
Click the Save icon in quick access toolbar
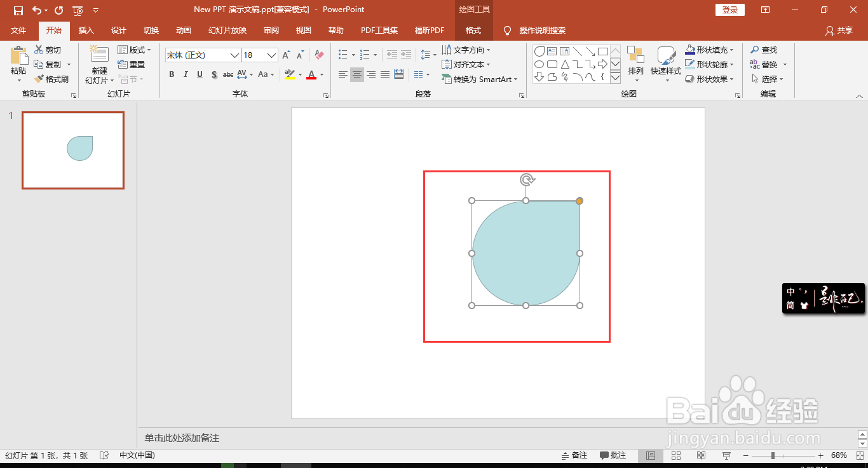point(18,10)
